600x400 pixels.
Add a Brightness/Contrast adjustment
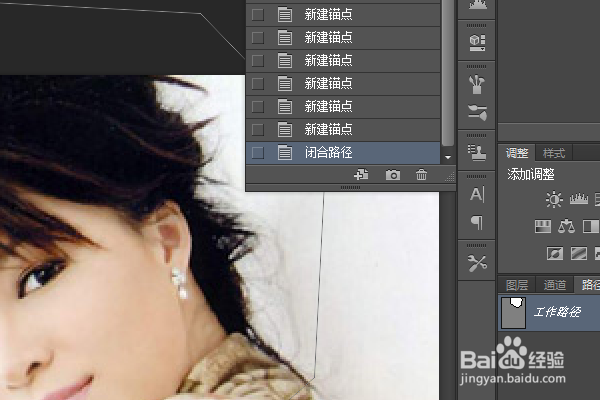[554, 199]
